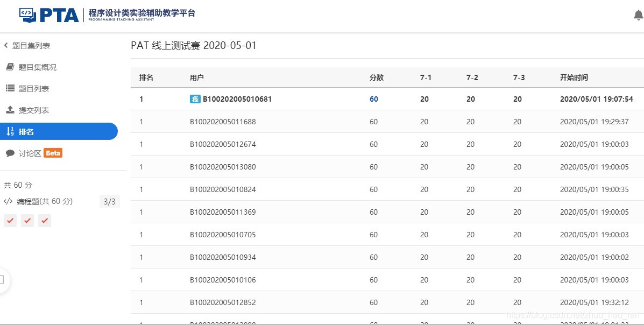Select user B100202005011369
Image resolution: width=644 pixels, height=325 pixels.
[223, 212]
